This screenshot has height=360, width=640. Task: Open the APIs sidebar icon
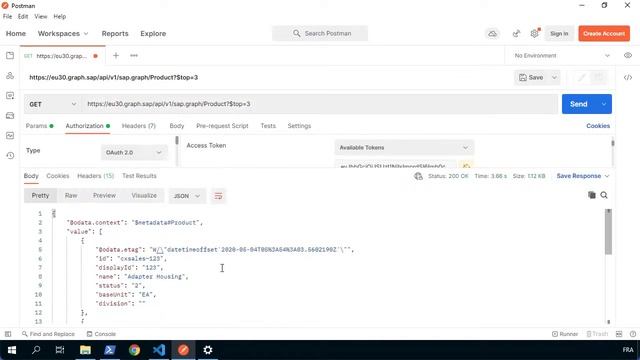(x=10, y=76)
